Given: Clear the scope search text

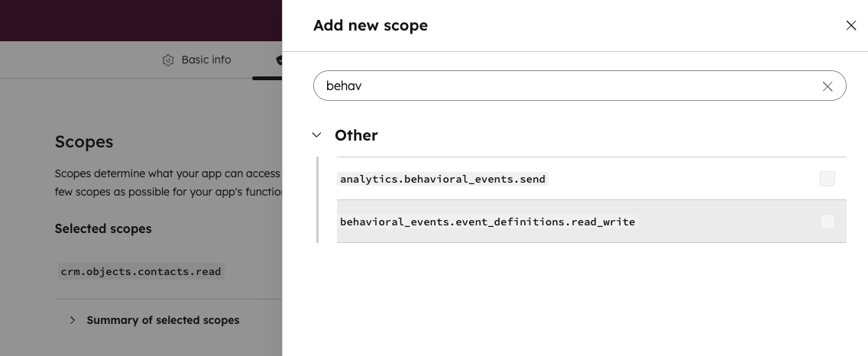Looking at the screenshot, I should tap(828, 86).
